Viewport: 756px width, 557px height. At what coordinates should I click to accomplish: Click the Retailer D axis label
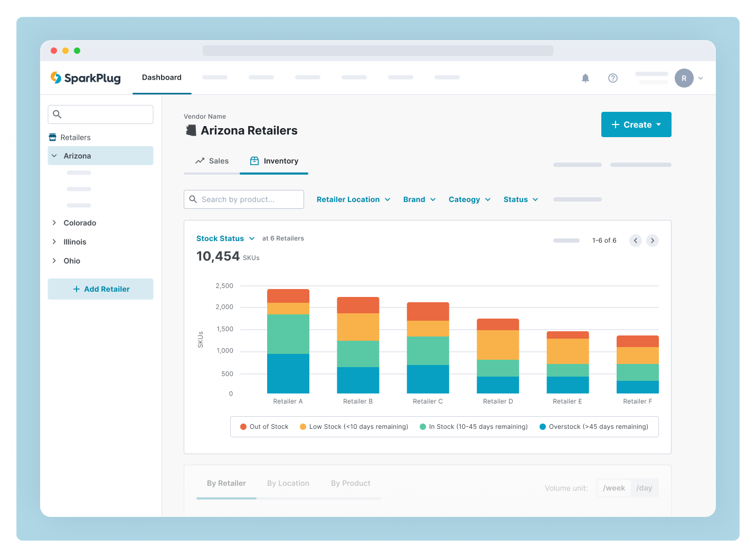(x=498, y=401)
